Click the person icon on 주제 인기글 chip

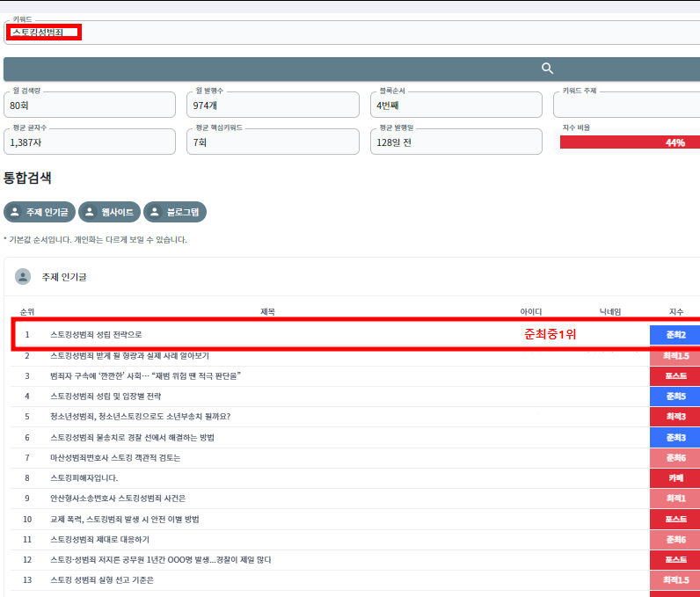(x=15, y=212)
